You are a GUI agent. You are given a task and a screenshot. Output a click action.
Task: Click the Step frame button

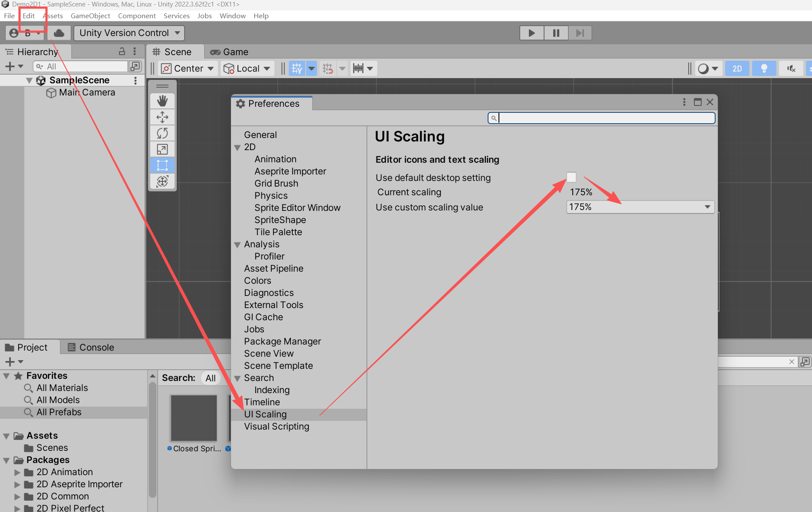[x=580, y=33]
